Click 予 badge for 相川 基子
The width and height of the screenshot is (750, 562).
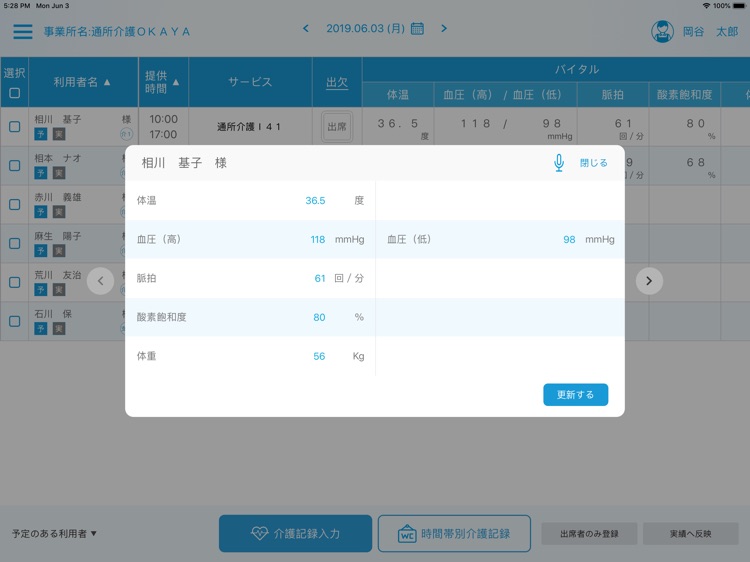pyautogui.click(x=41, y=134)
